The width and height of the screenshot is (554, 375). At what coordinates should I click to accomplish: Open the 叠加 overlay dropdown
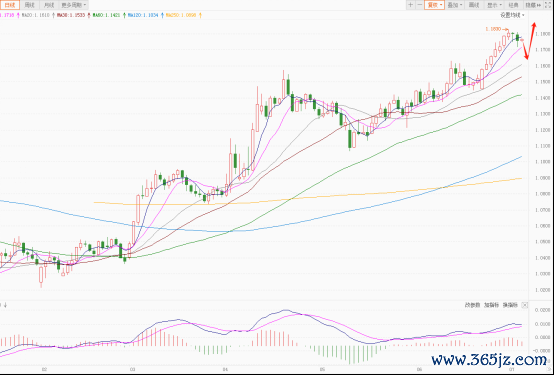tap(455, 5)
